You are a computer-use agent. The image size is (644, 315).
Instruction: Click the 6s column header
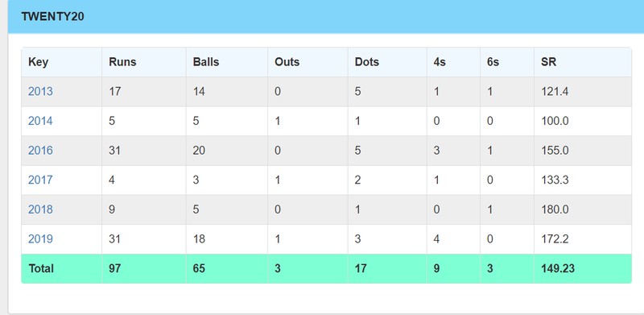493,62
